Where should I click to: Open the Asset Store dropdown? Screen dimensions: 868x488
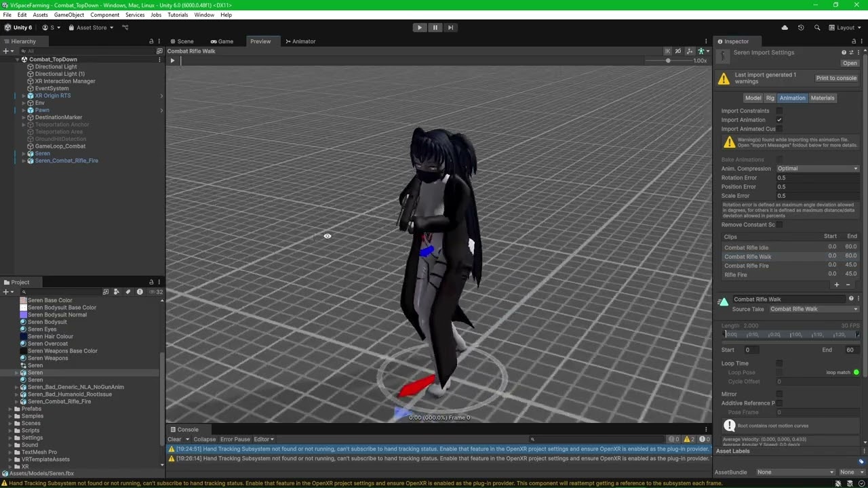(91, 28)
